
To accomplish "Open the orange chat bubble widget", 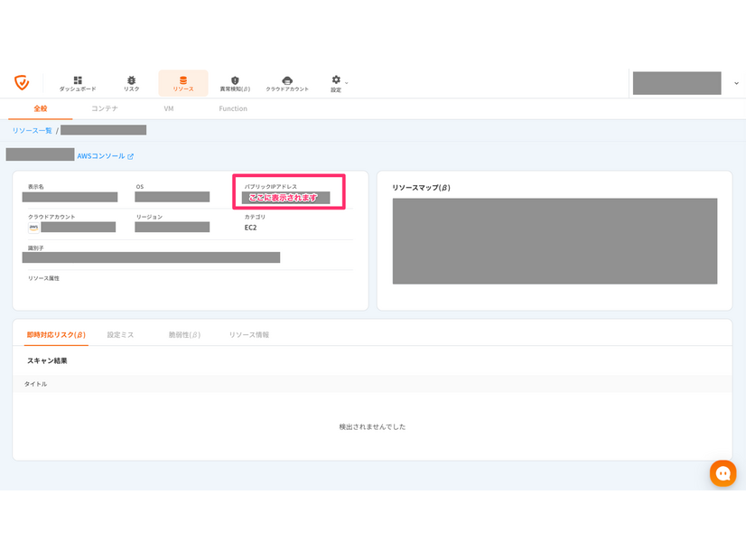I will pos(723,473).
